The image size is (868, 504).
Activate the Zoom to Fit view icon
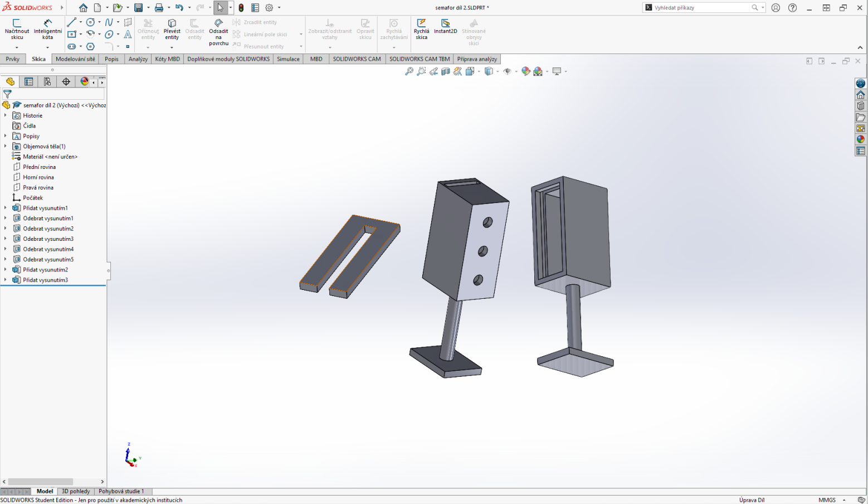(409, 71)
